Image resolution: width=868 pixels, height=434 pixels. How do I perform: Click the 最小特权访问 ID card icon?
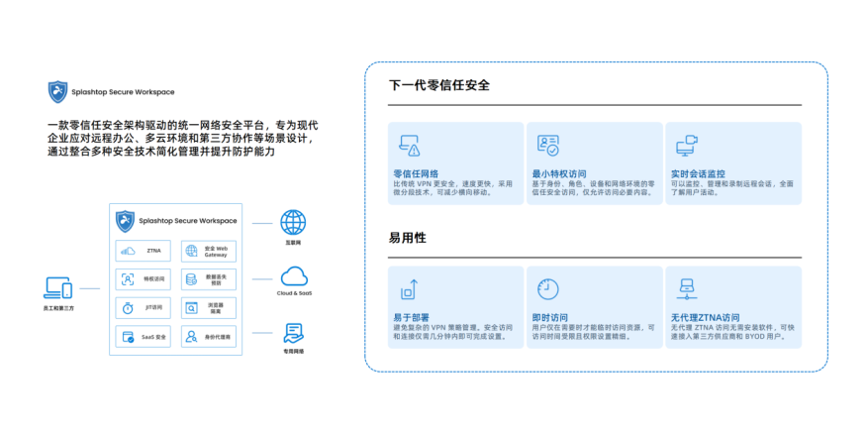548,145
